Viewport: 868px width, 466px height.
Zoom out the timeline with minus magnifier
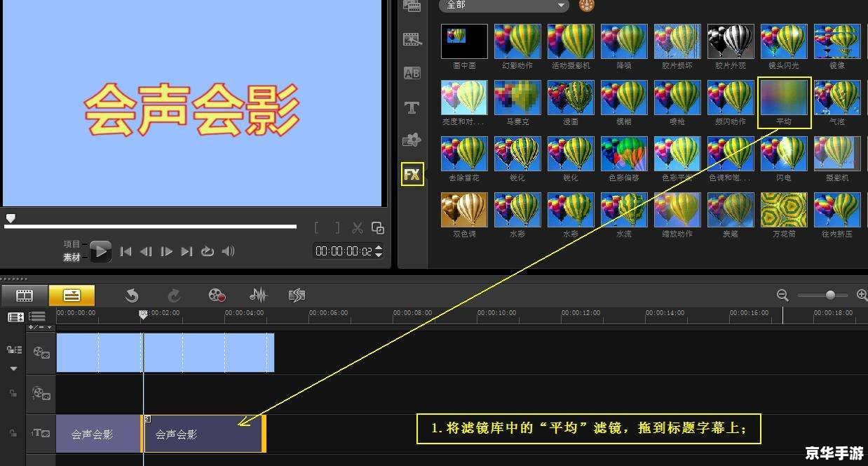[x=782, y=295]
